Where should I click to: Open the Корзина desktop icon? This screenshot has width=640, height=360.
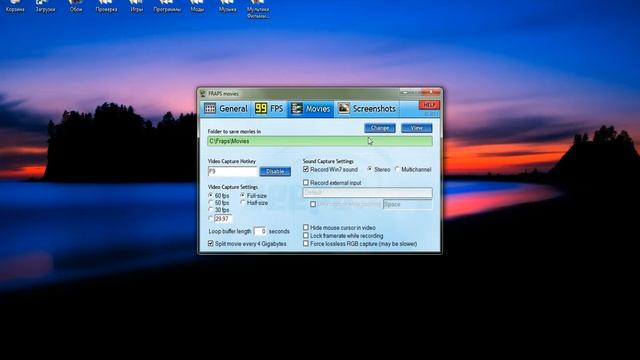15,6
